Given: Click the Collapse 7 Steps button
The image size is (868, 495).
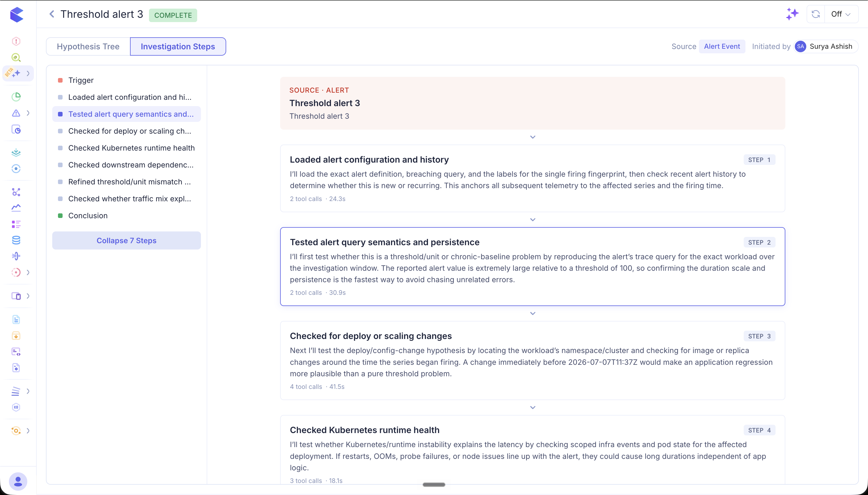Looking at the screenshot, I should (x=126, y=241).
